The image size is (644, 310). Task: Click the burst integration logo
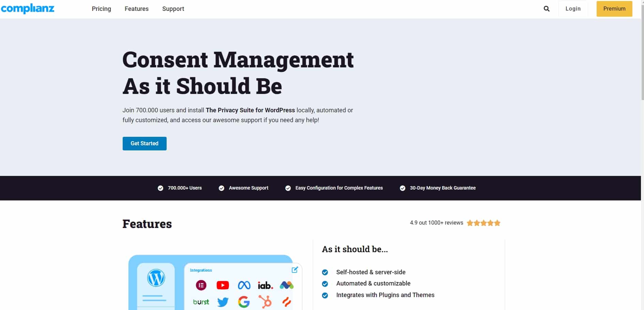[201, 302]
